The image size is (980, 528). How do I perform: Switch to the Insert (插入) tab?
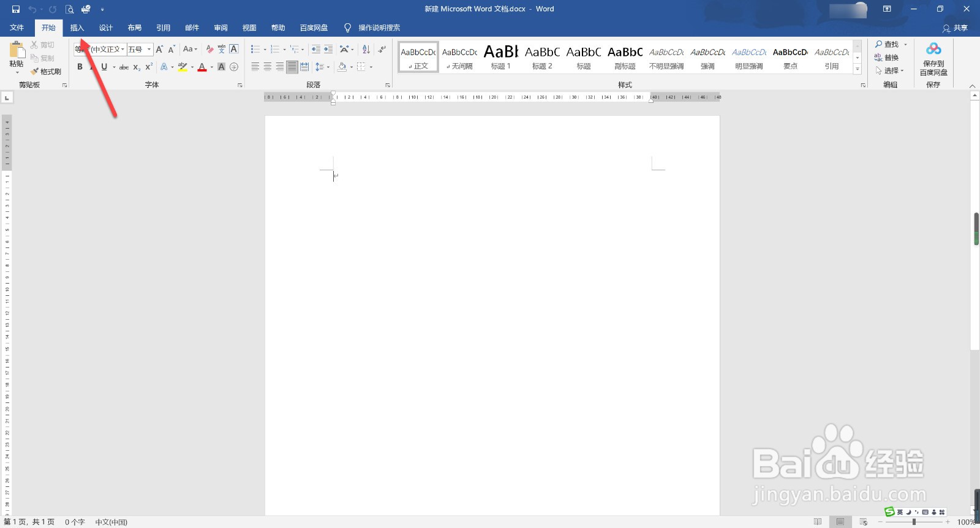pyautogui.click(x=77, y=28)
